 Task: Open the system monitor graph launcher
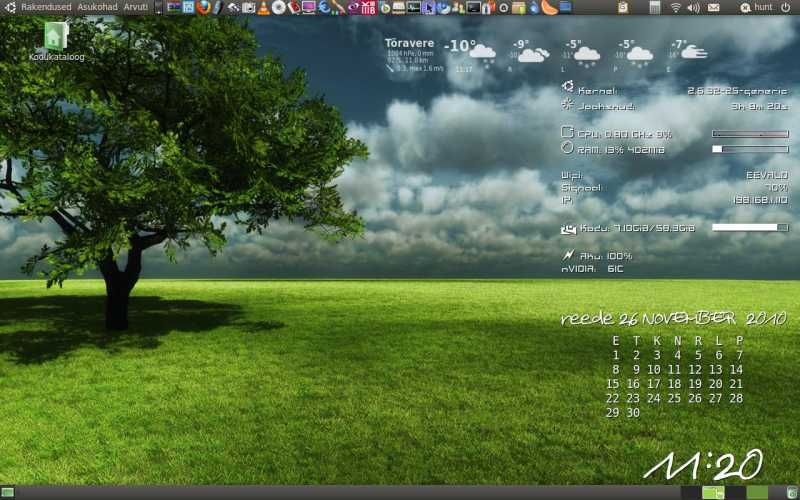(413, 7)
